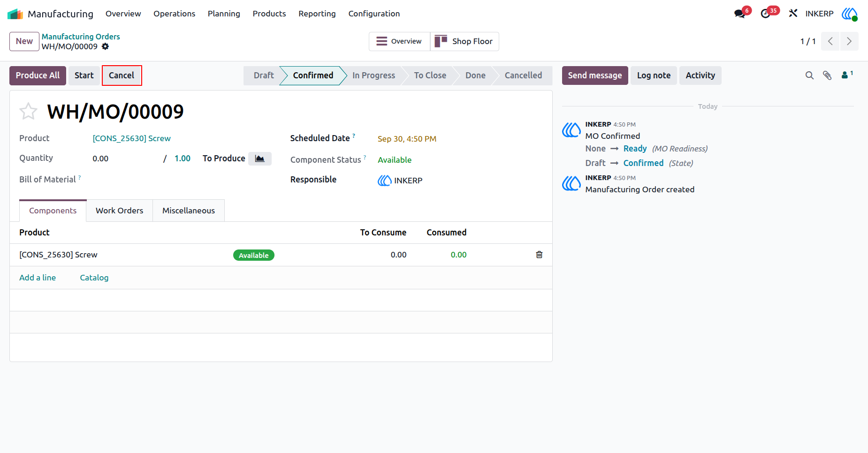Open the Products menu
This screenshot has height=453, width=868.
[x=269, y=14]
